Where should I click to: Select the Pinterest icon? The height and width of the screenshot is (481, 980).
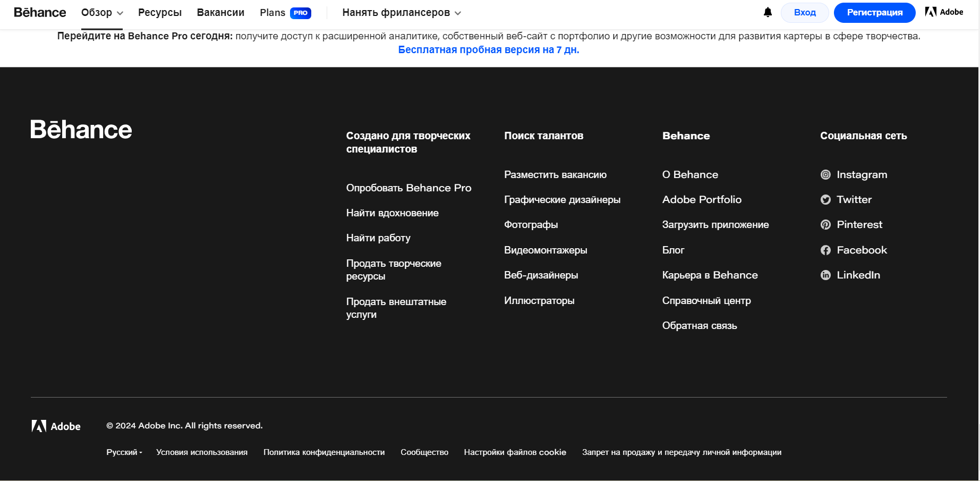[825, 224]
